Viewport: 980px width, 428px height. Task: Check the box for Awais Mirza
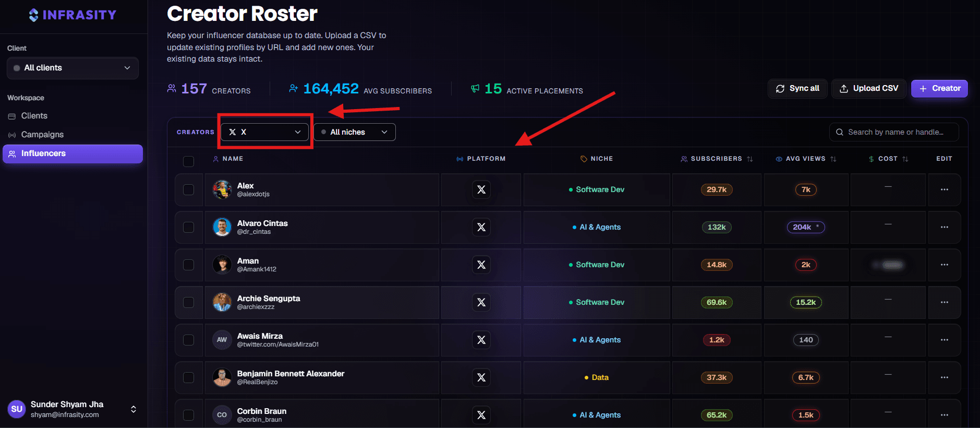189,340
